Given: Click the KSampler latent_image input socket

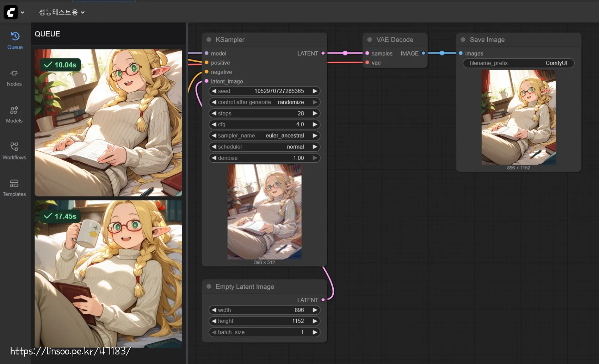Looking at the screenshot, I should (206, 81).
